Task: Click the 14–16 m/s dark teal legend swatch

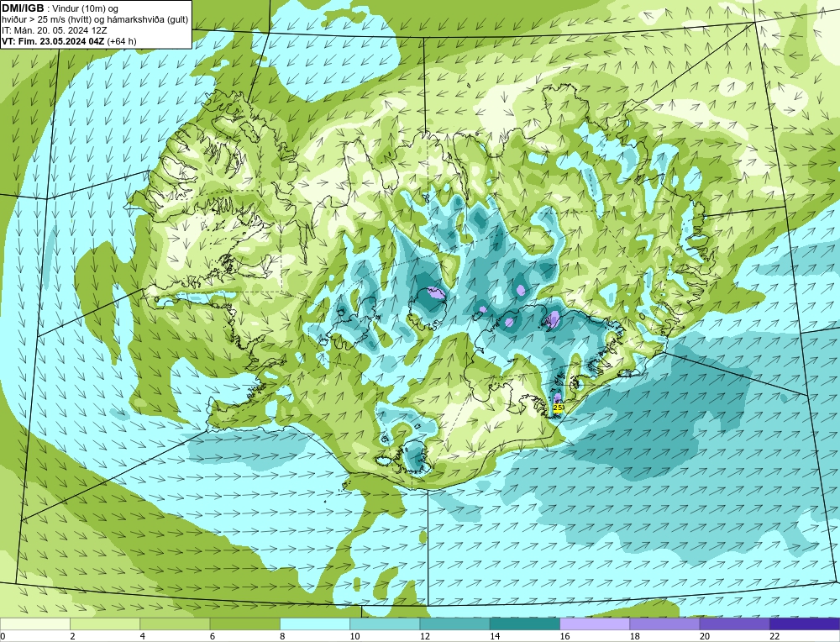Action: click(x=524, y=624)
